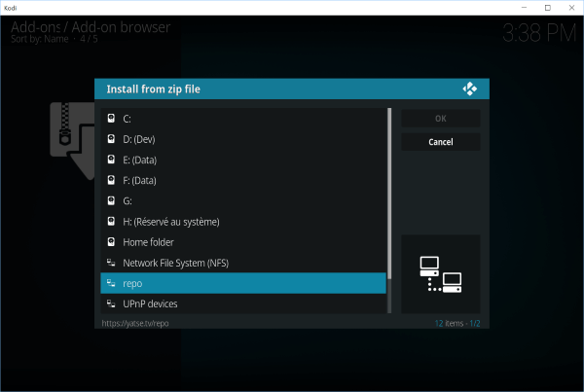This screenshot has height=392, width=584.
Task: Click the network icon beside repo
Action: pos(111,283)
